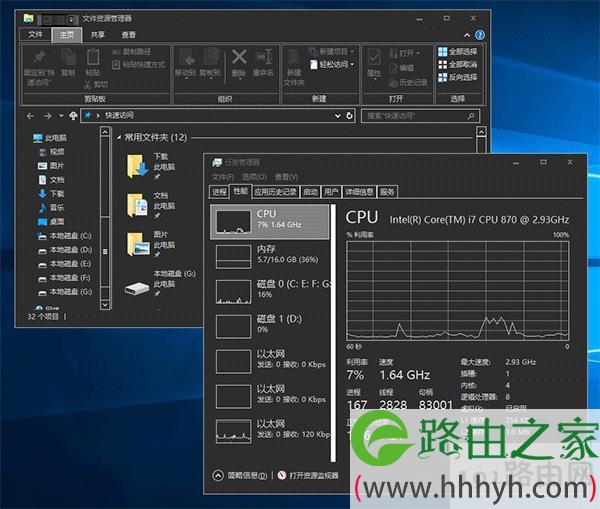600x509 pixels.
Task: Open the Open (打开) dropdown in ribbon
Action: (405, 53)
